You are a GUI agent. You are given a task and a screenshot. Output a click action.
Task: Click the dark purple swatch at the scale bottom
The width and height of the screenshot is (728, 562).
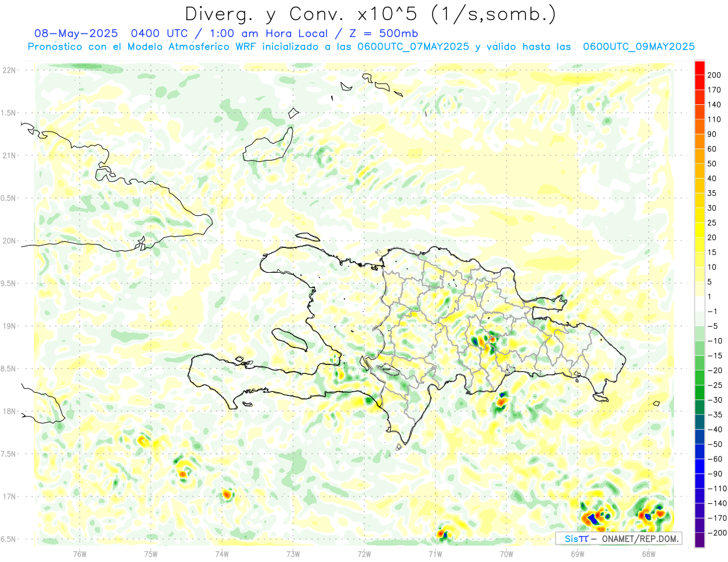click(699, 540)
